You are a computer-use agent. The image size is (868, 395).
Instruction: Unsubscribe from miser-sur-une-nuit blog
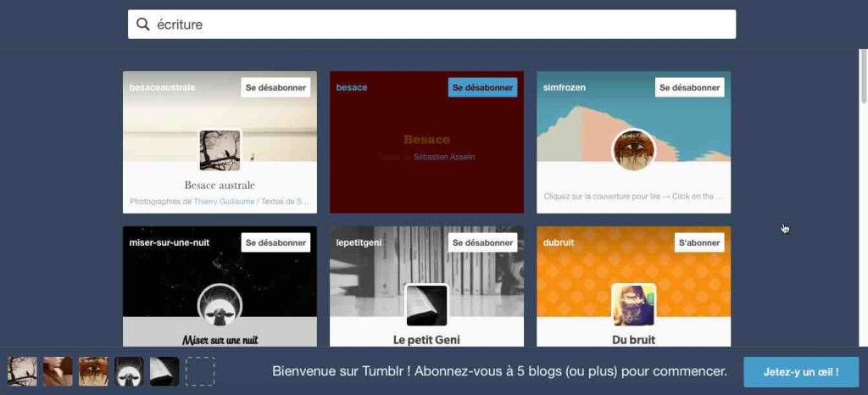coord(275,242)
